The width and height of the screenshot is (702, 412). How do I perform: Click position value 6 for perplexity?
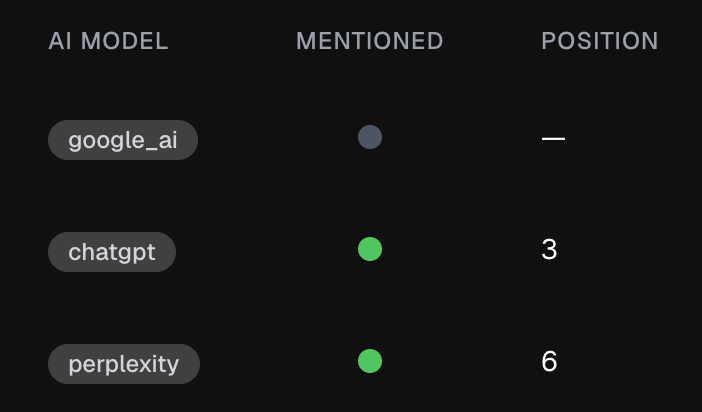pyautogui.click(x=549, y=362)
